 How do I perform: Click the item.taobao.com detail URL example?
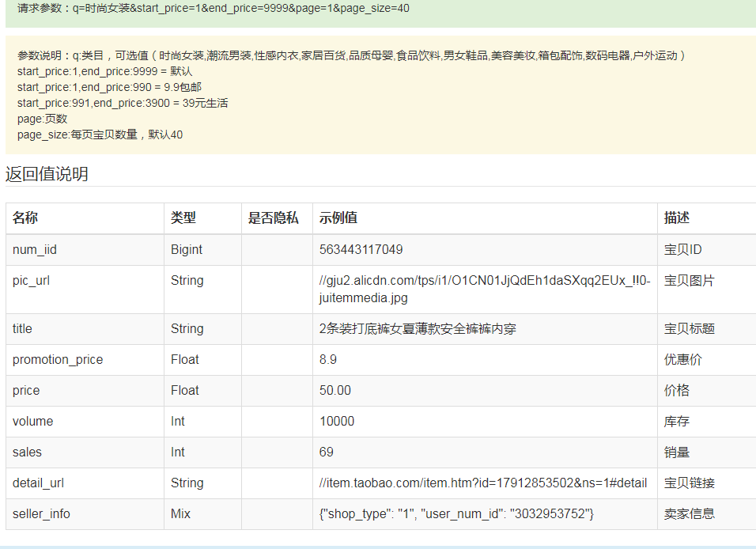pos(483,483)
